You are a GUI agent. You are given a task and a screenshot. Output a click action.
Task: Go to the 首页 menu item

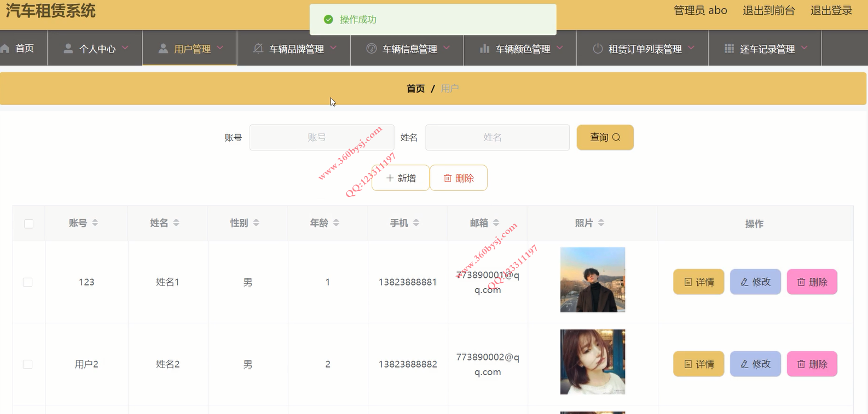24,48
